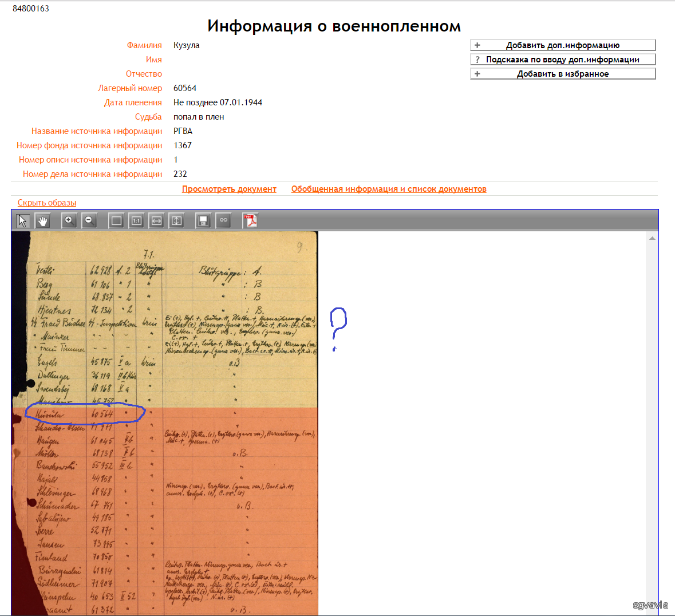Click the surname value 'Кузула'
The image size is (675, 616).
(x=187, y=45)
